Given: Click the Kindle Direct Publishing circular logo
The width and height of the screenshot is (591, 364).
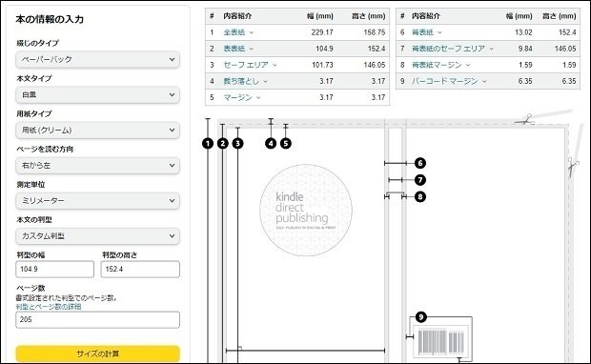Looking at the screenshot, I should point(306,211).
